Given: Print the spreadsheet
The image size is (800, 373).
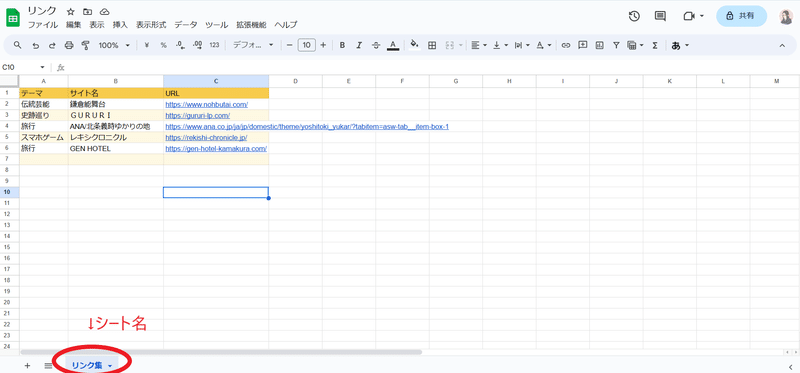Looking at the screenshot, I should [x=69, y=45].
